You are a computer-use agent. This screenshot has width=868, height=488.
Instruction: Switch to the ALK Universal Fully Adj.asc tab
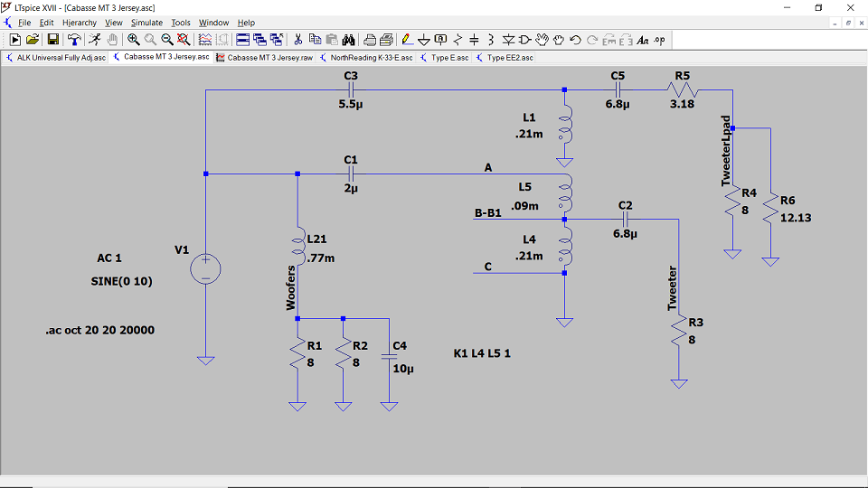pyautogui.click(x=55, y=58)
